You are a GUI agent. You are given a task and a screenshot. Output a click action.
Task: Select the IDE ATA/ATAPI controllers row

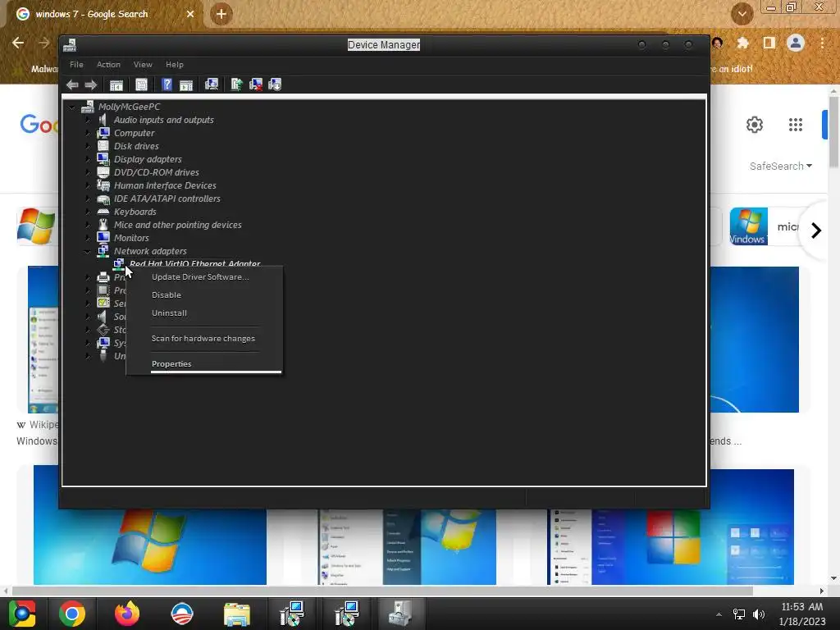[167, 199]
